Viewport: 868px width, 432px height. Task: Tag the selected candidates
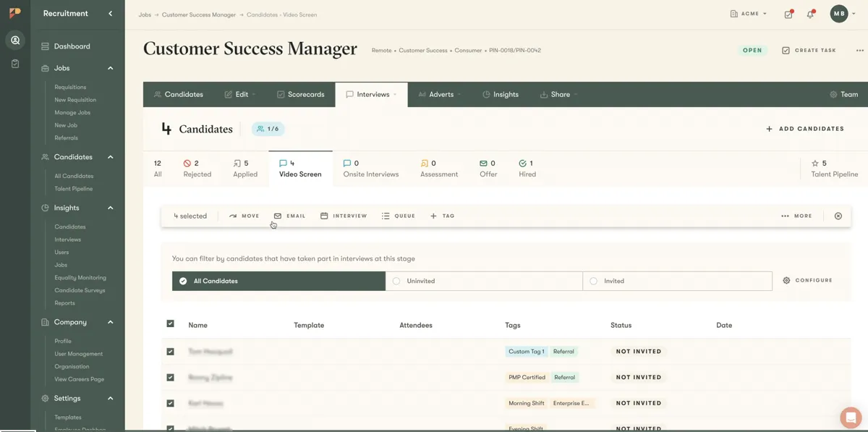[x=442, y=215]
